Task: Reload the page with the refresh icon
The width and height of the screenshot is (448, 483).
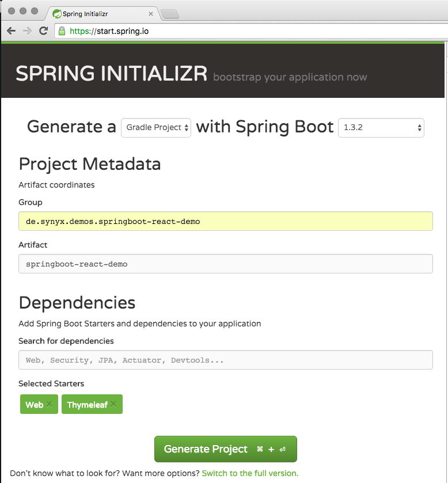Action: (43, 31)
